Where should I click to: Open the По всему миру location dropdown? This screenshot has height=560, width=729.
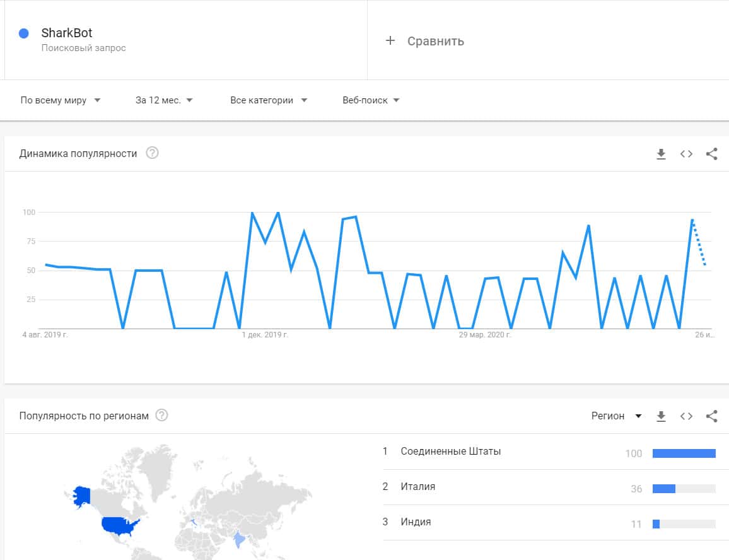pos(61,100)
